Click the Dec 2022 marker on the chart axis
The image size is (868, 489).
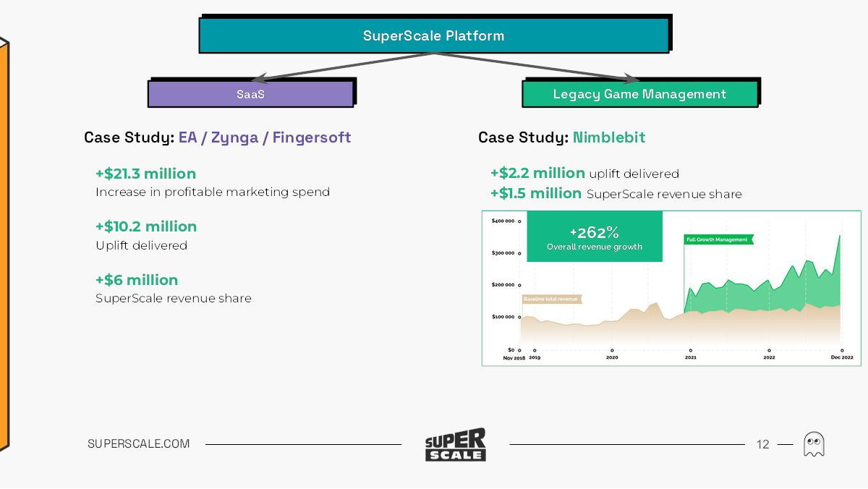click(x=842, y=357)
